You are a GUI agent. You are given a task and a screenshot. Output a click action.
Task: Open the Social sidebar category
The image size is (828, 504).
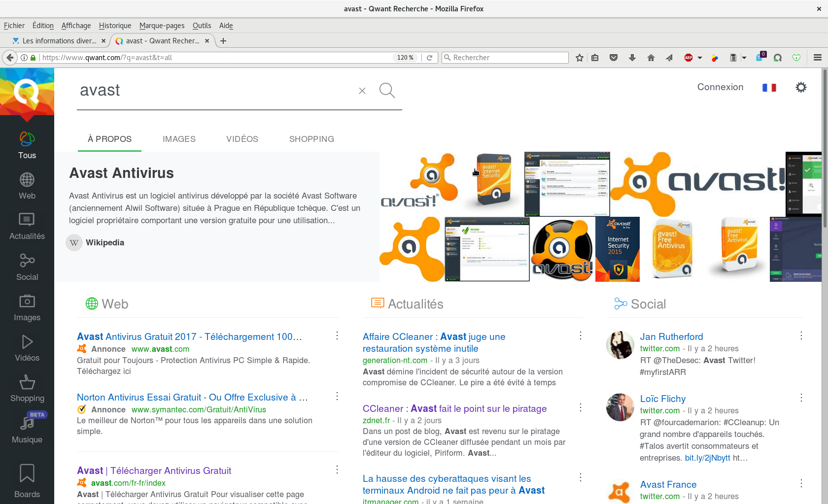tap(27, 267)
